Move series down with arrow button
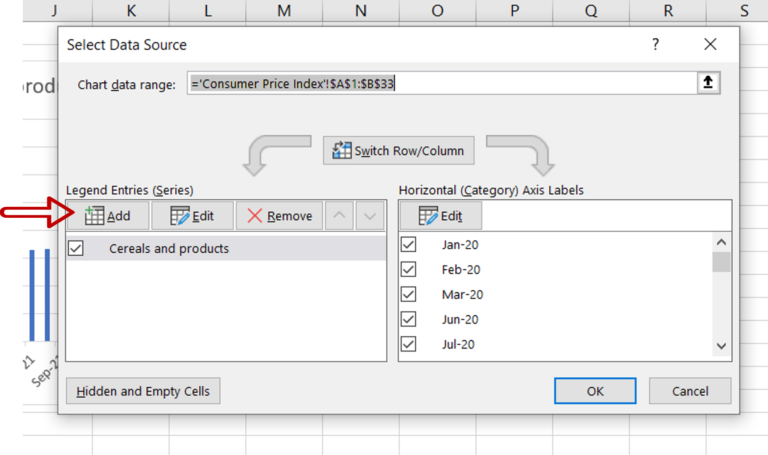The width and height of the screenshot is (768, 455). coord(370,216)
